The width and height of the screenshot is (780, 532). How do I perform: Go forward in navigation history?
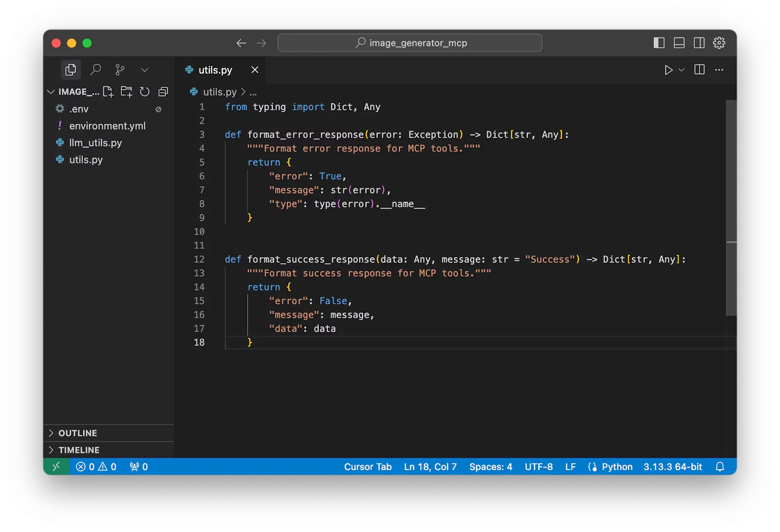click(262, 43)
